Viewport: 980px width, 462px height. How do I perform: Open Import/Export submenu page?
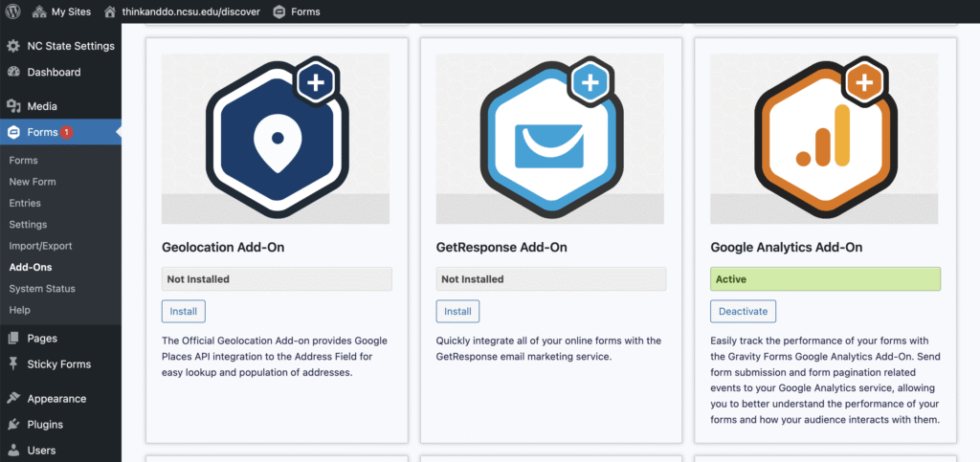click(40, 246)
